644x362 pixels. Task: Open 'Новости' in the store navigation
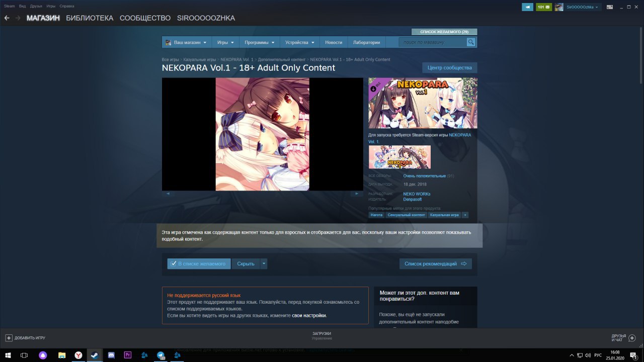point(334,42)
